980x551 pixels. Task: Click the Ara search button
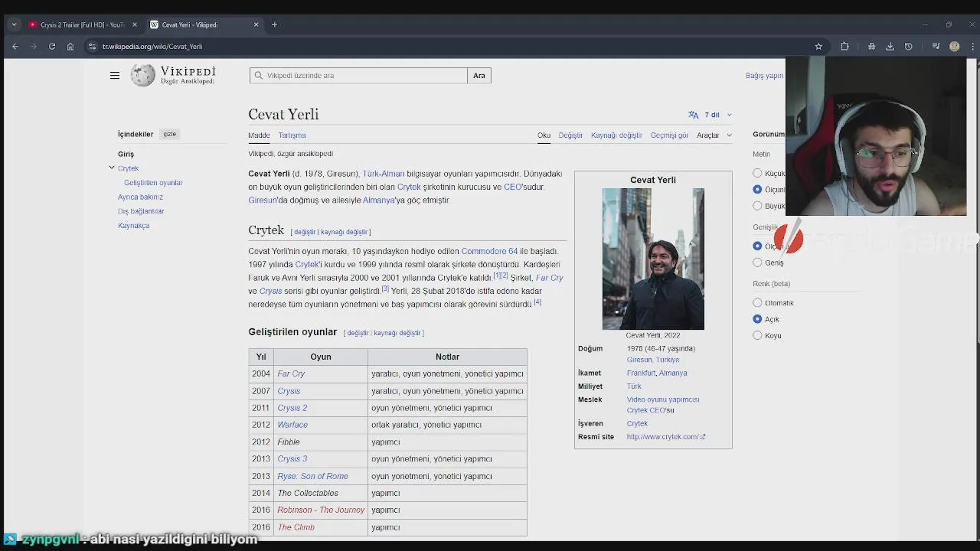tap(479, 76)
